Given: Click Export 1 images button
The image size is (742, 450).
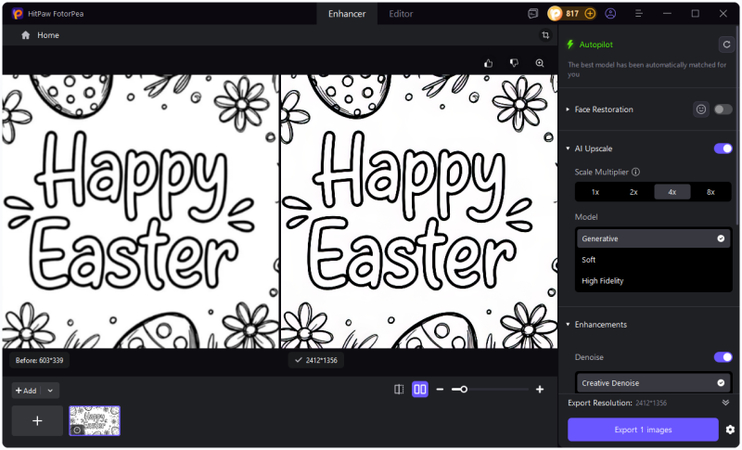Looking at the screenshot, I should [x=643, y=430].
